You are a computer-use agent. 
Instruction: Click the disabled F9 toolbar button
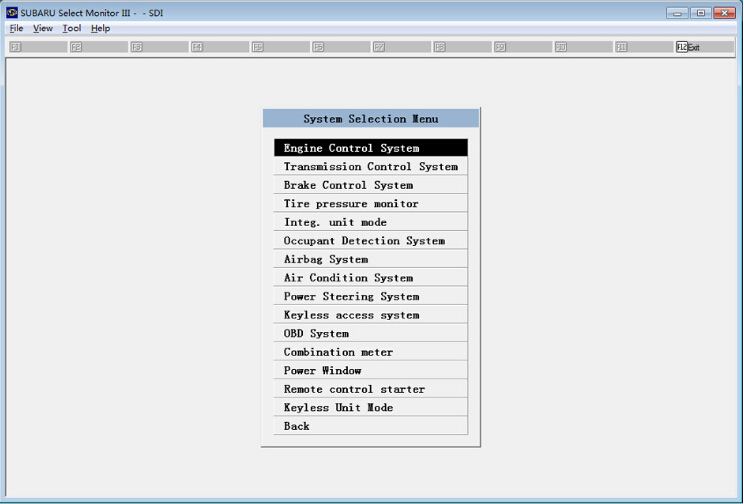(x=523, y=47)
